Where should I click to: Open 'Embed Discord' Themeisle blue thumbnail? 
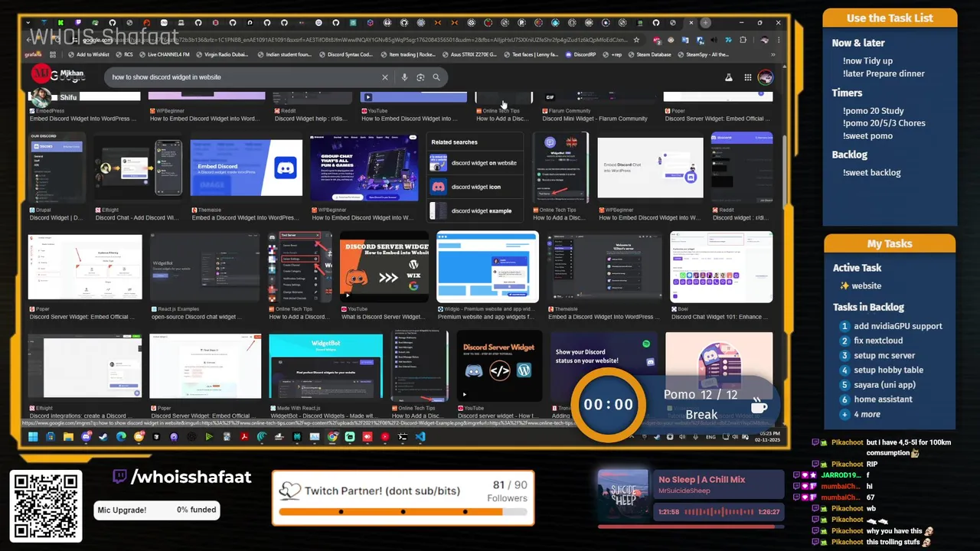tap(247, 168)
